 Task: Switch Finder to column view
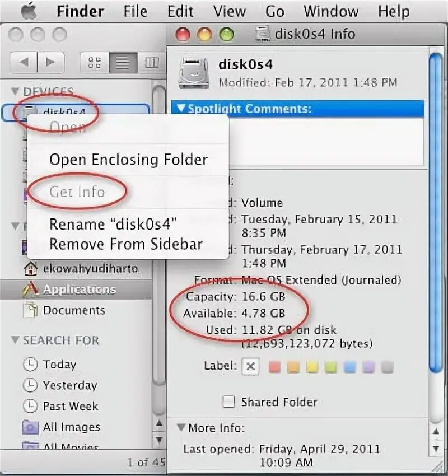coord(151,63)
